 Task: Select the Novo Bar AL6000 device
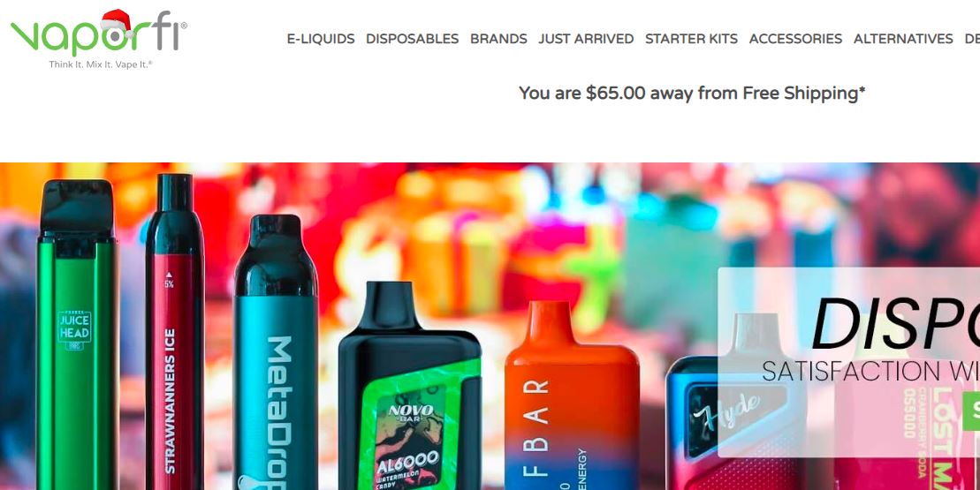[409, 387]
